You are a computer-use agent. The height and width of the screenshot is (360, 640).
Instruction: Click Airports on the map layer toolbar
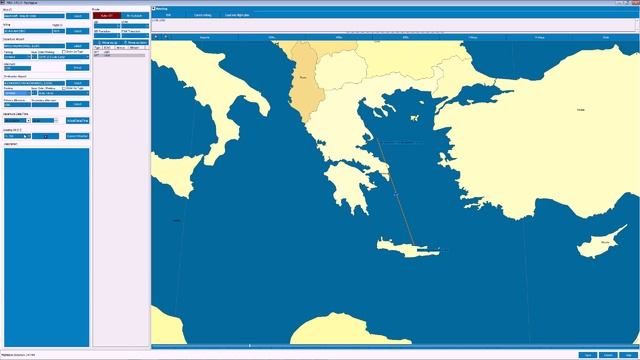pyautogui.click(x=205, y=37)
